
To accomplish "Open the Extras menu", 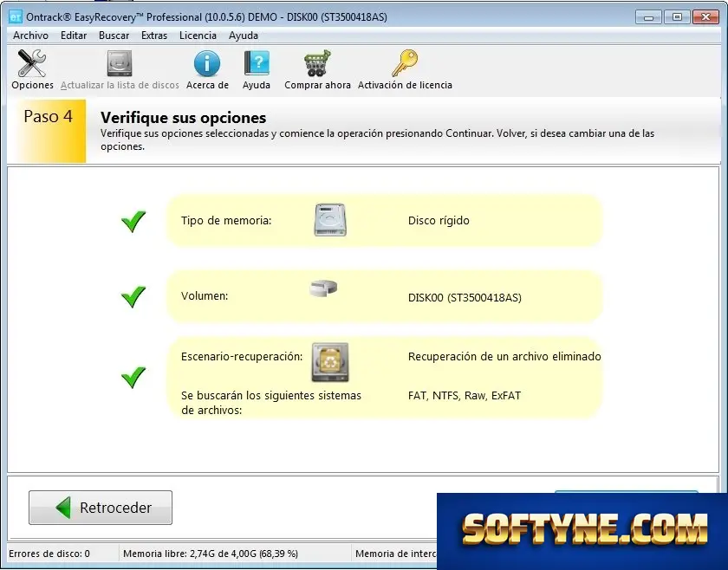I will tap(154, 36).
